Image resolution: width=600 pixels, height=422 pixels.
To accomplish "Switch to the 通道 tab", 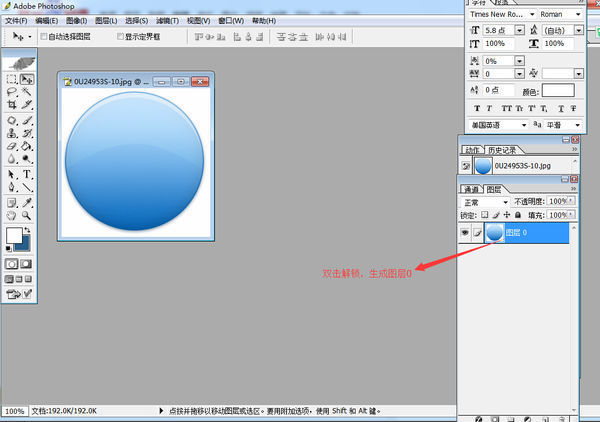I will pos(470,188).
